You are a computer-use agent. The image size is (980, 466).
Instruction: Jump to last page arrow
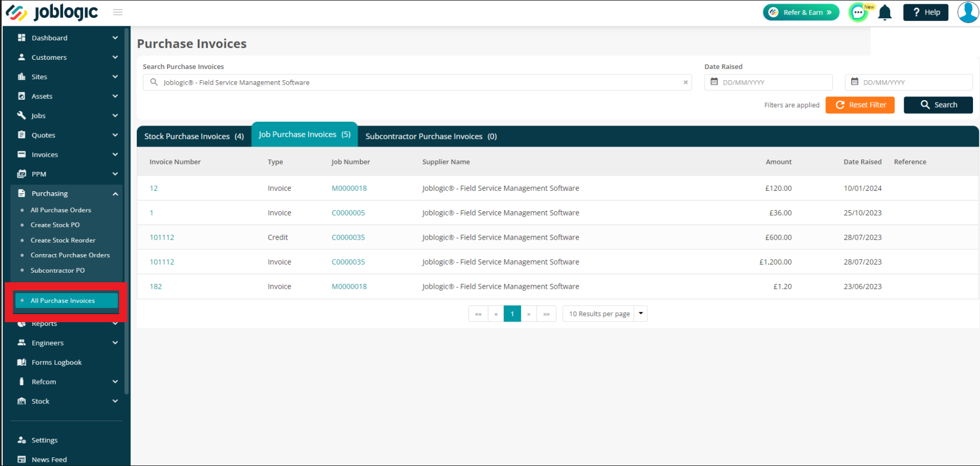click(x=547, y=314)
